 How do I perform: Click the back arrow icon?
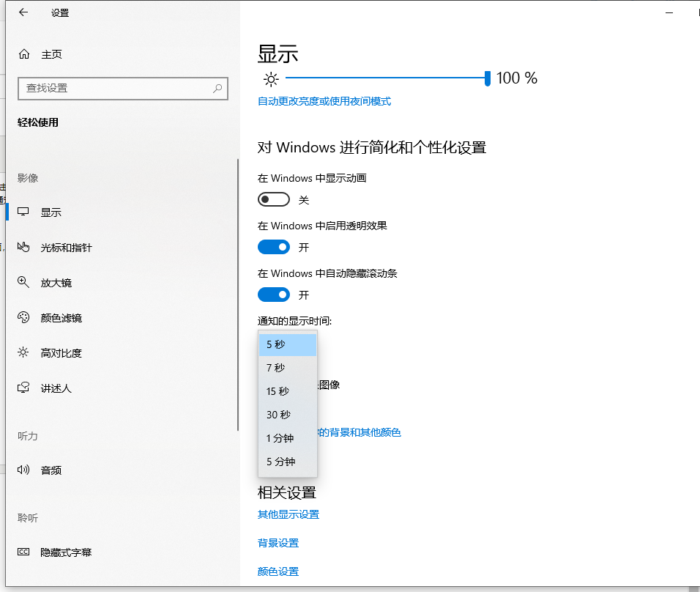pos(23,12)
